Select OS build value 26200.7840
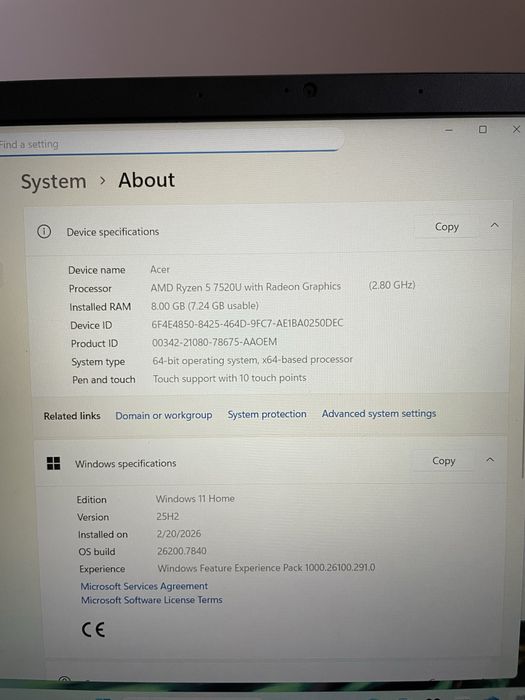The width and height of the screenshot is (525, 700). [x=182, y=551]
